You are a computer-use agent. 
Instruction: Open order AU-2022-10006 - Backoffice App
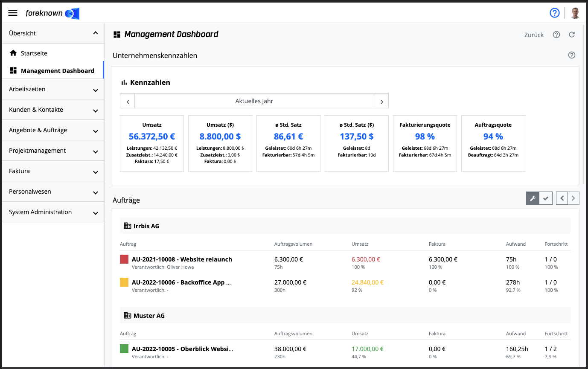(181, 282)
